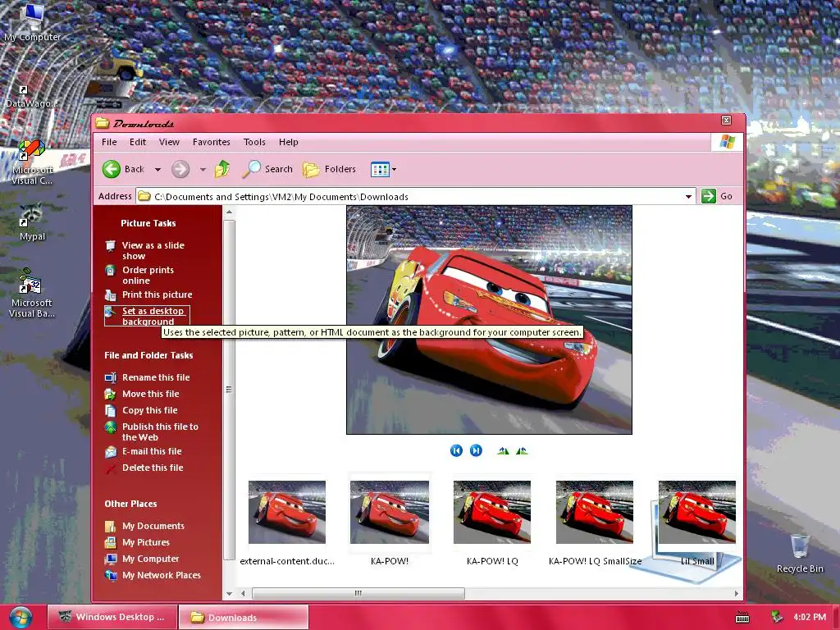The width and height of the screenshot is (840, 630).
Task: Show the next image in filmstrip
Action: (476, 450)
